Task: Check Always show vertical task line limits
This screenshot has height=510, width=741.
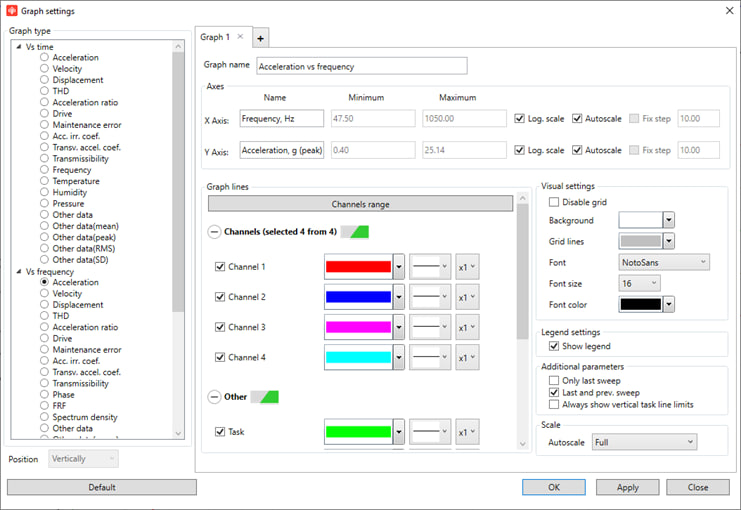Action: click(x=554, y=404)
